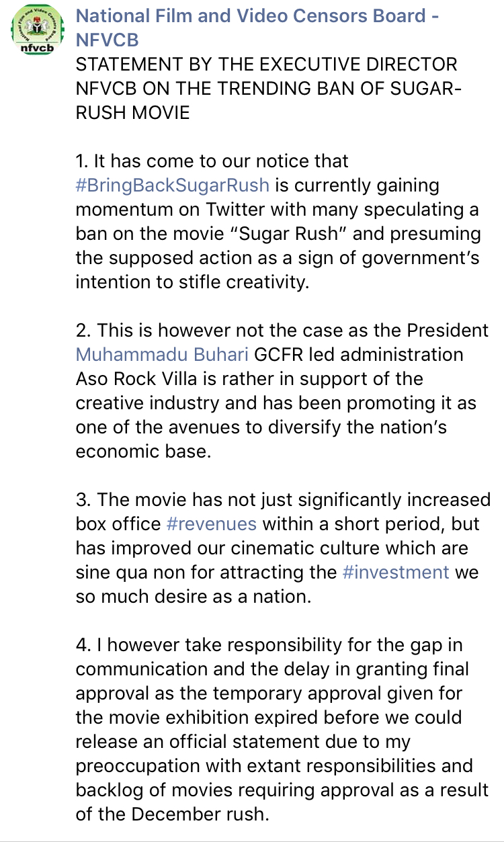This screenshot has height=842, width=504.
Task: Open the #BringBackSugarRush hashtag
Action: tap(173, 185)
